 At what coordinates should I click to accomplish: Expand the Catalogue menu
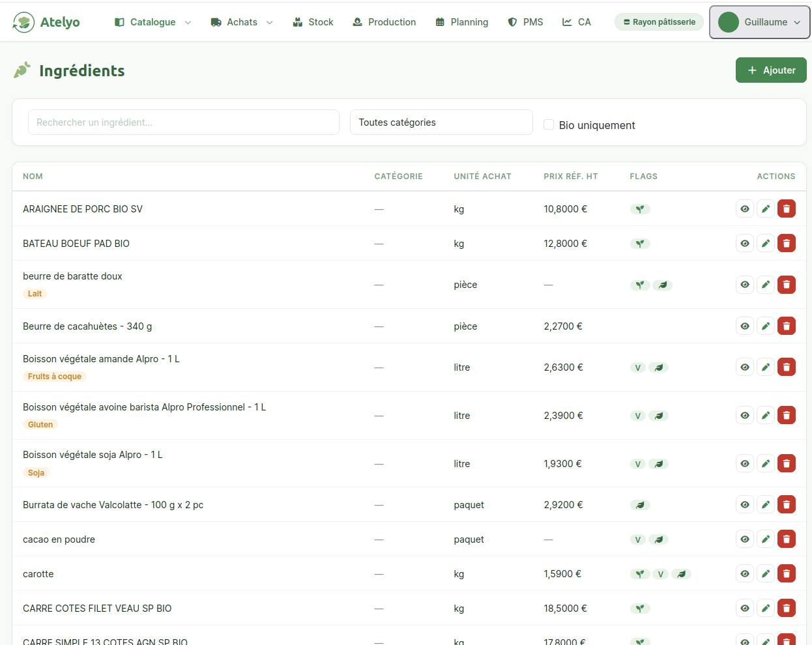[153, 22]
